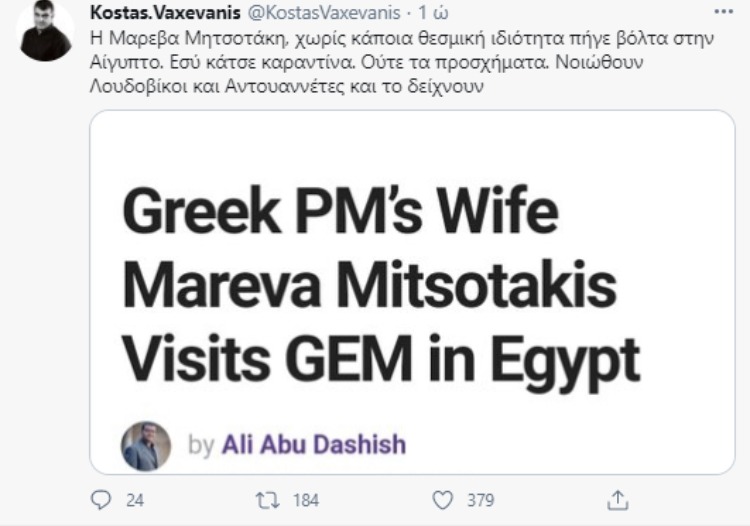Open the share icon below the tweet
750x526 pixels.
click(618, 497)
